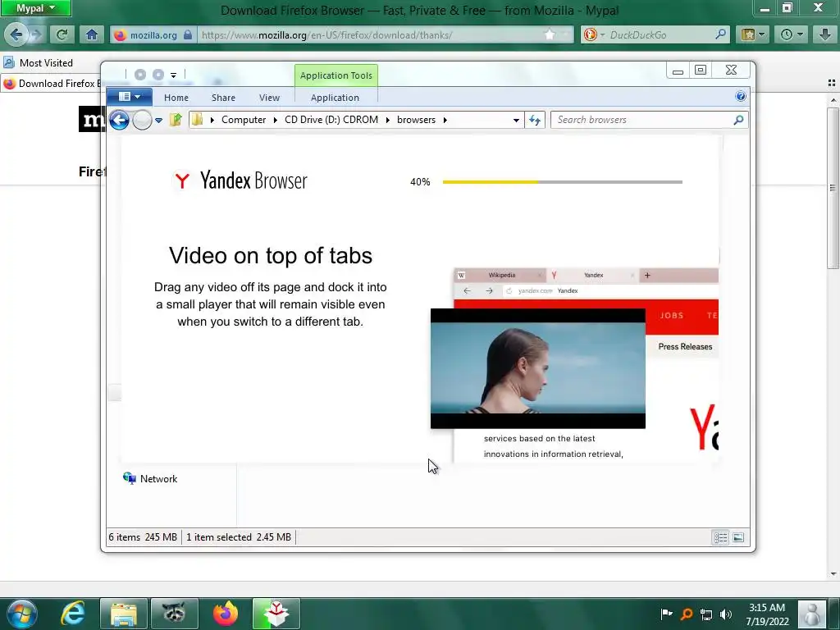This screenshot has height=630, width=840.
Task: Open the Most Visited bookmarks folder
Action: point(38,62)
